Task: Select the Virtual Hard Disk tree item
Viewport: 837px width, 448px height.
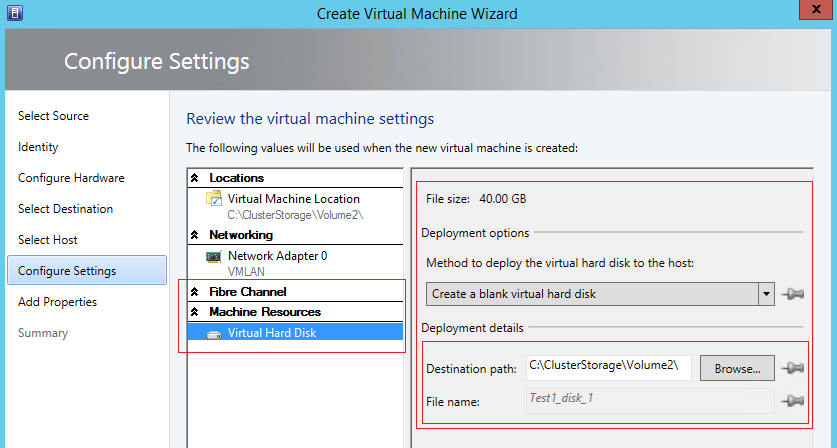Action: pyautogui.click(x=296, y=333)
